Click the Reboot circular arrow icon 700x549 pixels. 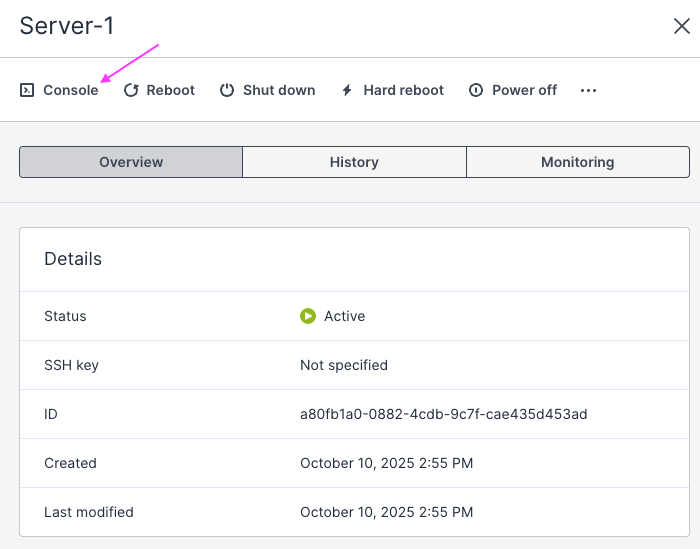pos(131,90)
